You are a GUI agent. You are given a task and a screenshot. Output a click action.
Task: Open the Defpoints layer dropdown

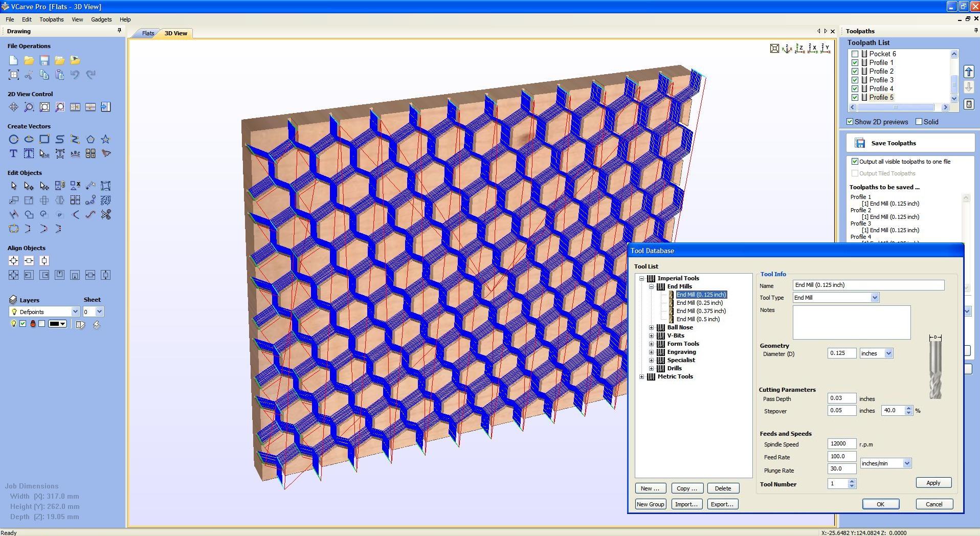(75, 311)
